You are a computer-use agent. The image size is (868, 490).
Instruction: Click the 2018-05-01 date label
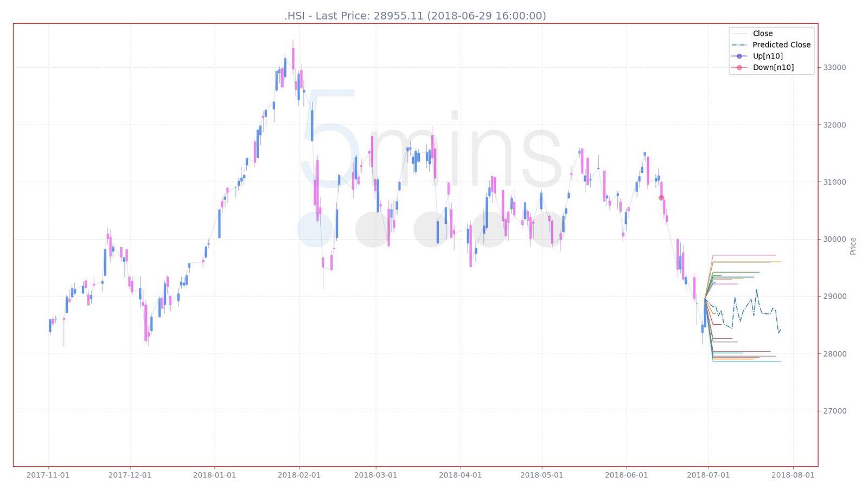(x=541, y=475)
